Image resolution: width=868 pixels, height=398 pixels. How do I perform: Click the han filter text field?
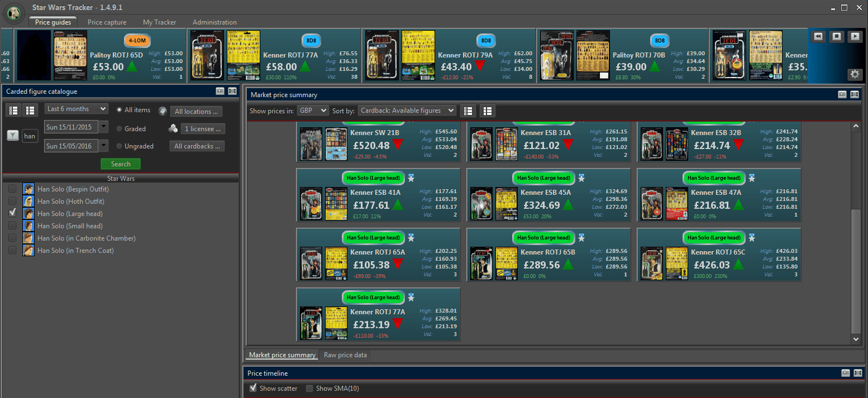coord(30,136)
